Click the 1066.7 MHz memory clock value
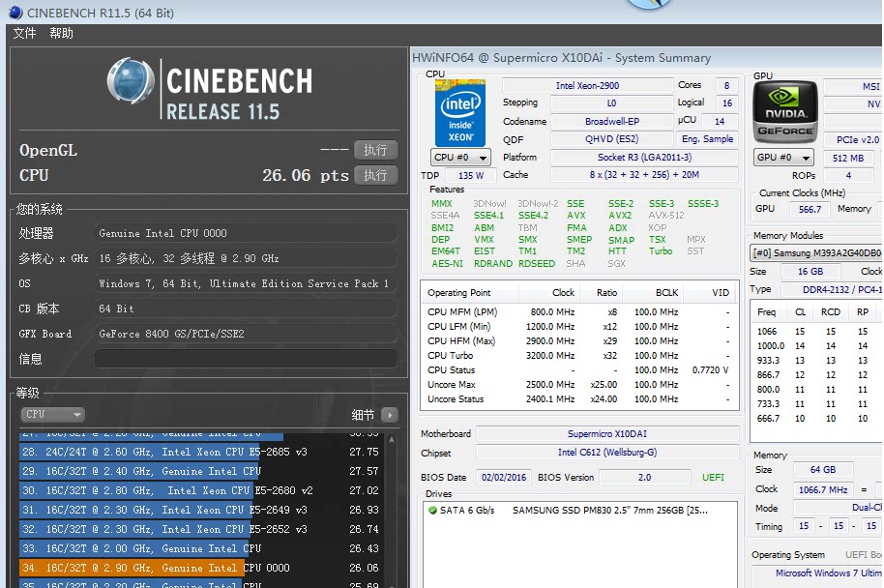The image size is (884, 588). tap(823, 490)
